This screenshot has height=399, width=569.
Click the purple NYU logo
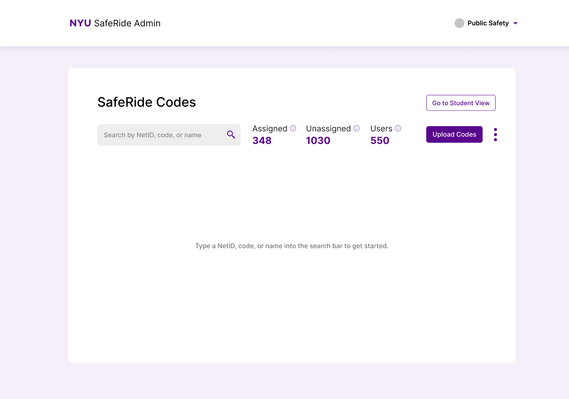point(80,23)
